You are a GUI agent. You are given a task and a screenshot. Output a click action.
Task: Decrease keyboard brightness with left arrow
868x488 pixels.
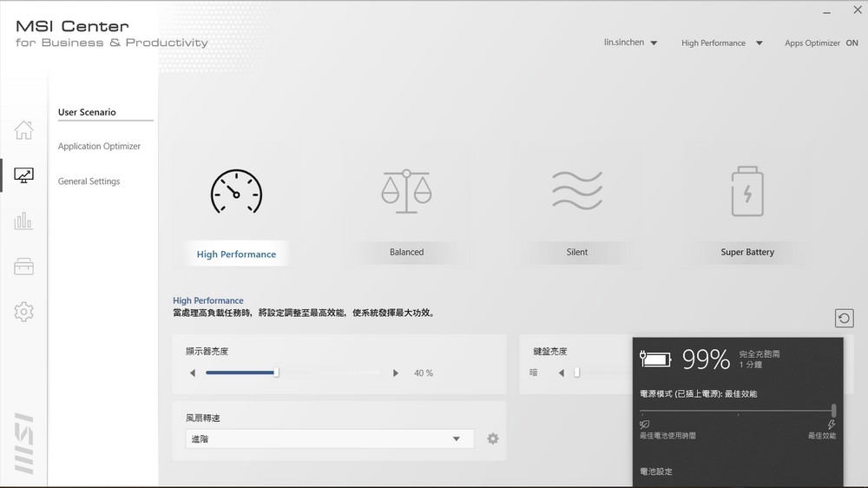tap(562, 373)
